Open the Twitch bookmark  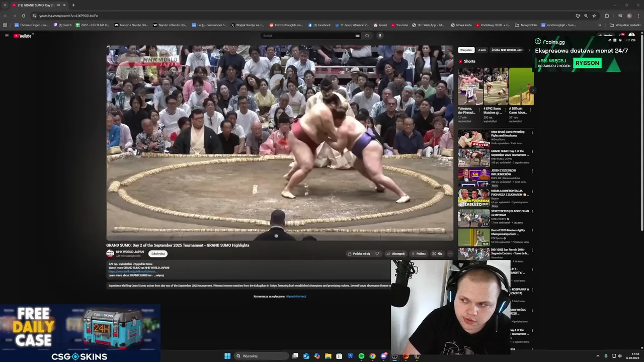pos(63,25)
